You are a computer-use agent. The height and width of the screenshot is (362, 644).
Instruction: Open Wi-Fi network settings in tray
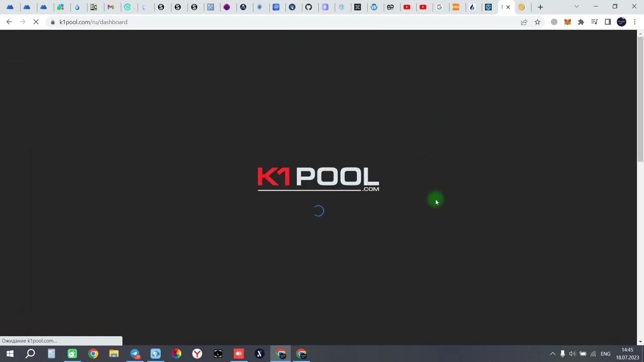tap(593, 354)
